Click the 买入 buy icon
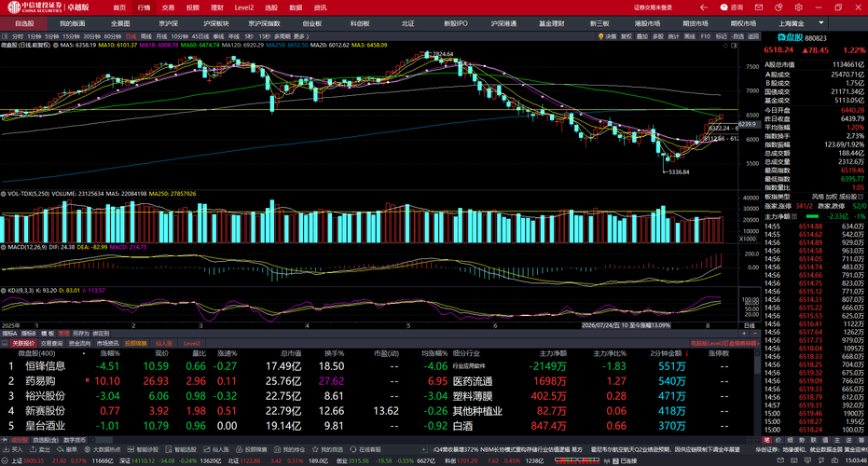 point(13,450)
